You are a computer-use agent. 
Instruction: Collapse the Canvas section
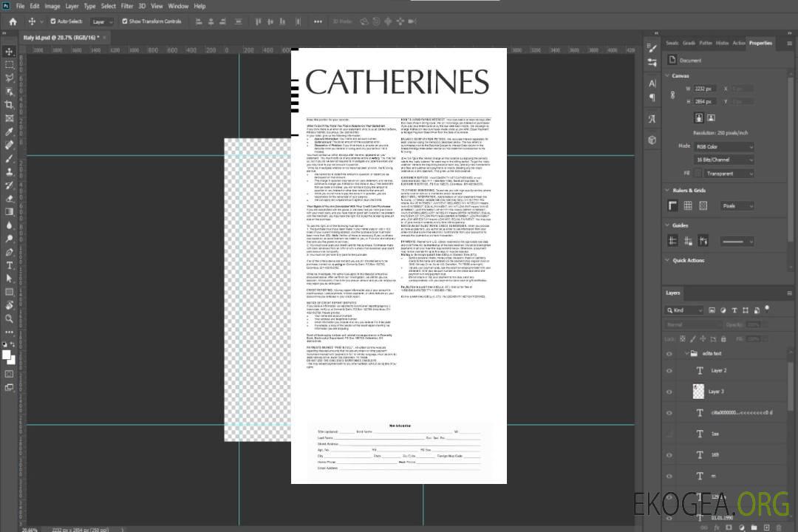point(667,75)
